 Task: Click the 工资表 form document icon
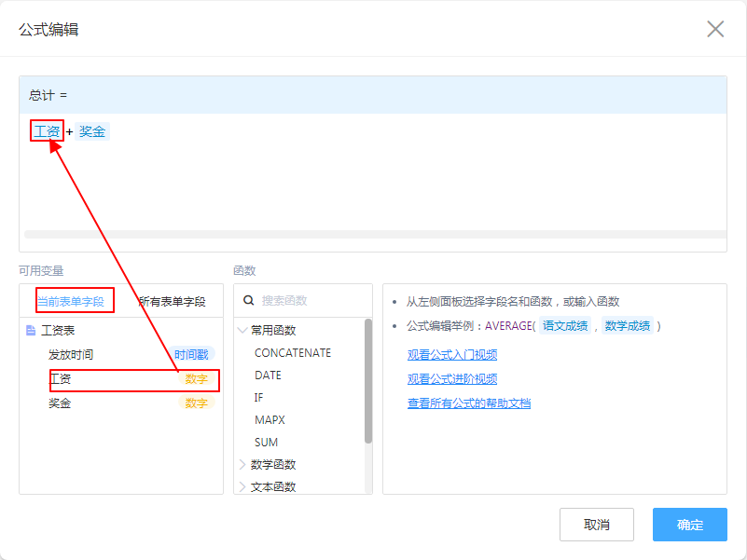(31, 331)
